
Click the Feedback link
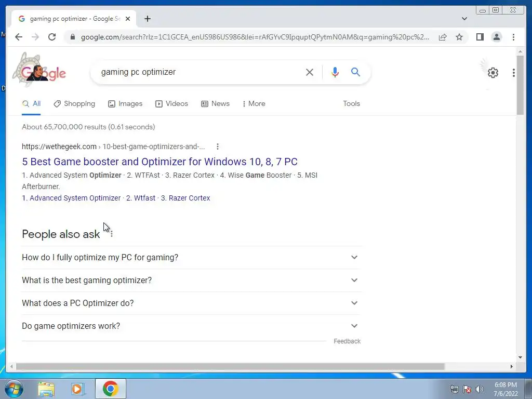point(347,341)
